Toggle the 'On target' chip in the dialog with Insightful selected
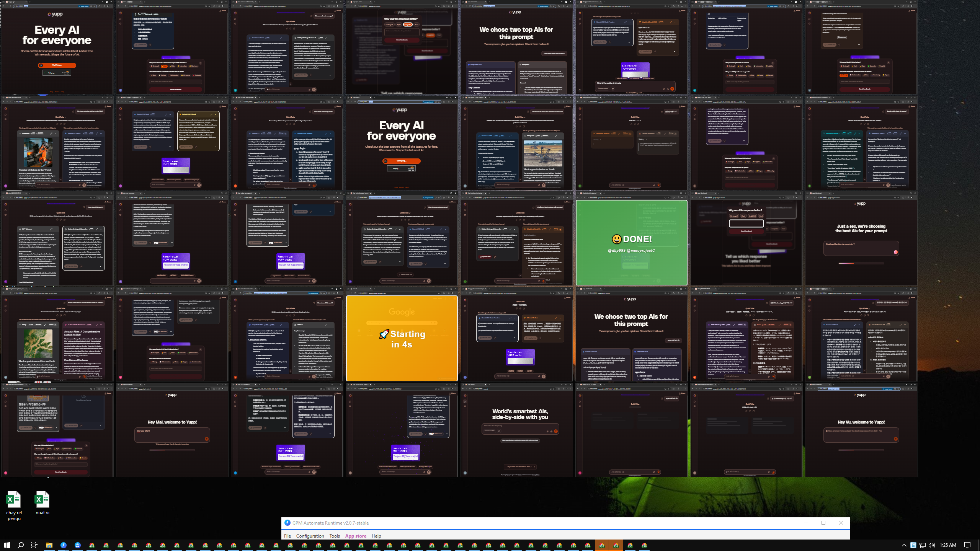980x551 pixels. (x=389, y=24)
